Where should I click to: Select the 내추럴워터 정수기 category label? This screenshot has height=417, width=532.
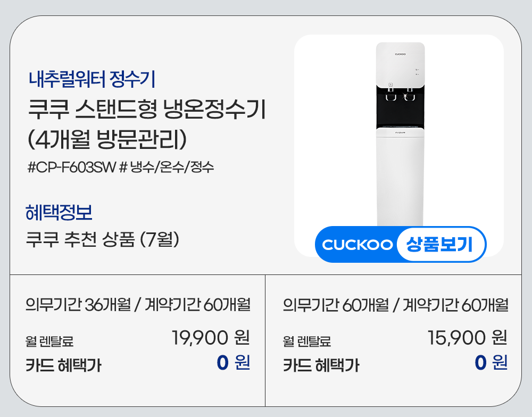tap(92, 80)
